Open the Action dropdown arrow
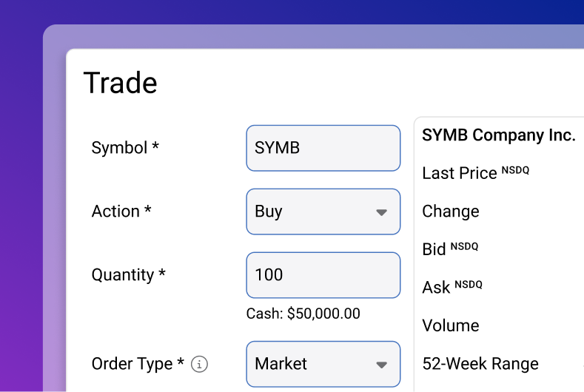584x392 pixels. point(381,212)
